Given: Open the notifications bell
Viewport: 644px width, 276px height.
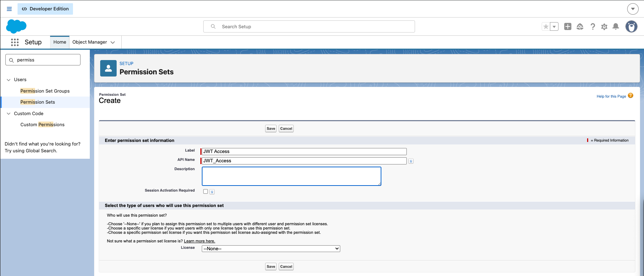Looking at the screenshot, I should coord(616,26).
